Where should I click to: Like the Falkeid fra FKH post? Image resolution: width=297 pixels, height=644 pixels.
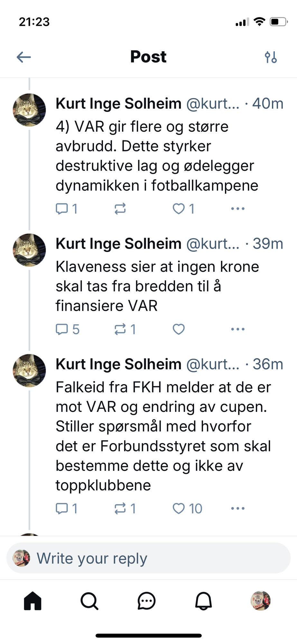pos(179,508)
